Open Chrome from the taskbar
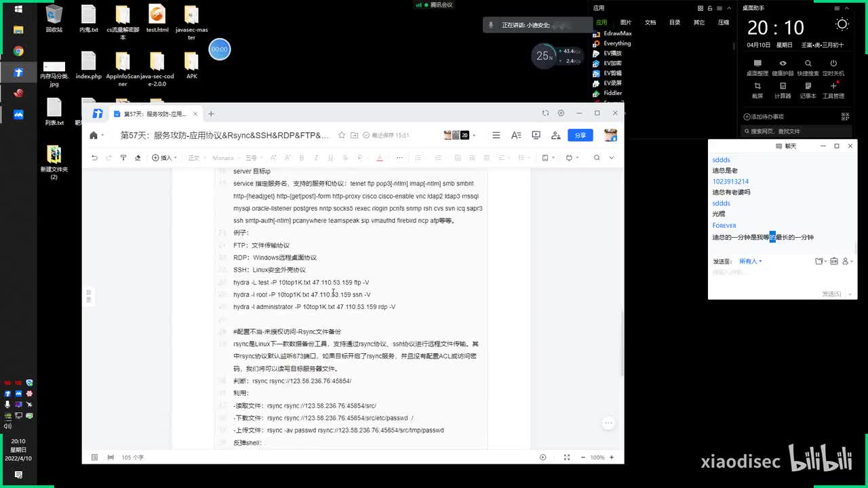The image size is (868, 488). tap(18, 51)
